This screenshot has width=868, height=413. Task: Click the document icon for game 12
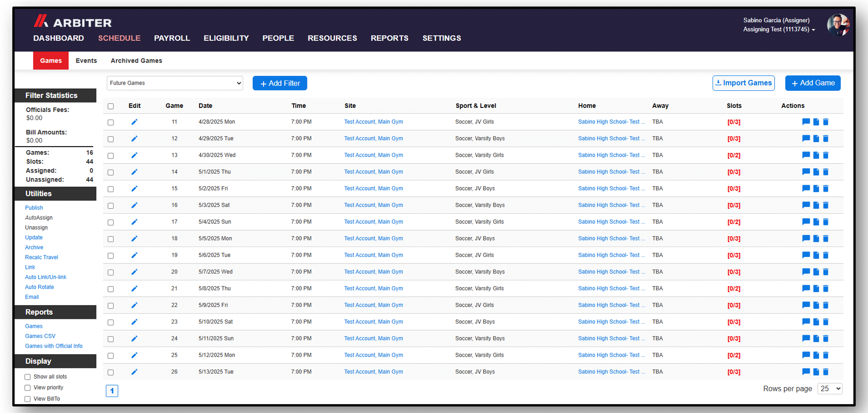coord(816,139)
